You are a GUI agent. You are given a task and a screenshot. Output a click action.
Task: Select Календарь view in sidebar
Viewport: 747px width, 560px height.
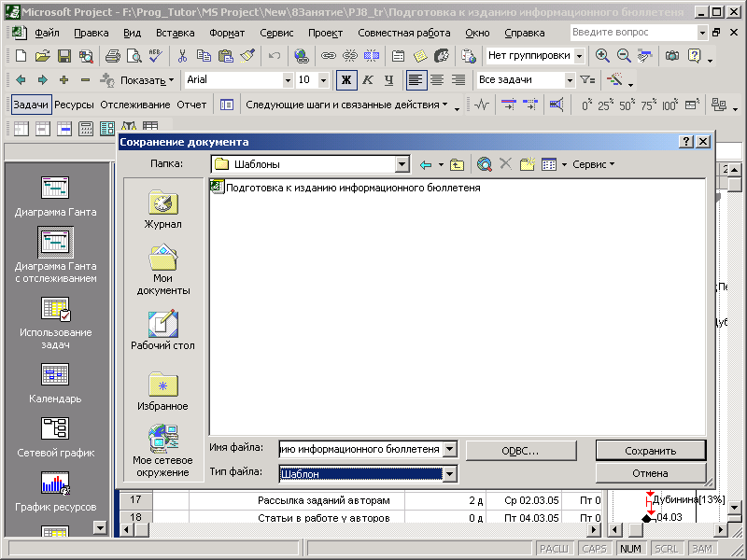tap(55, 384)
